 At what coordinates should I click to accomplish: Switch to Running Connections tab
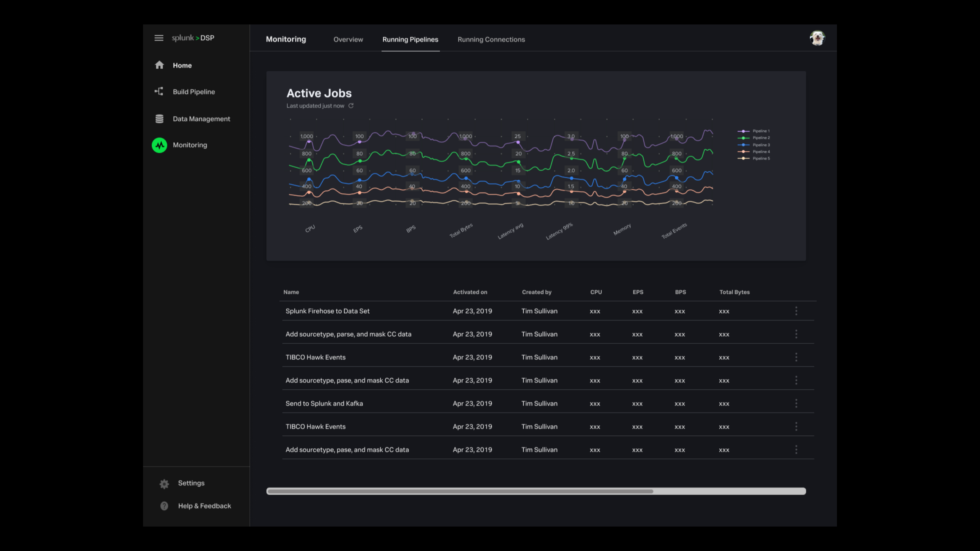click(x=491, y=40)
